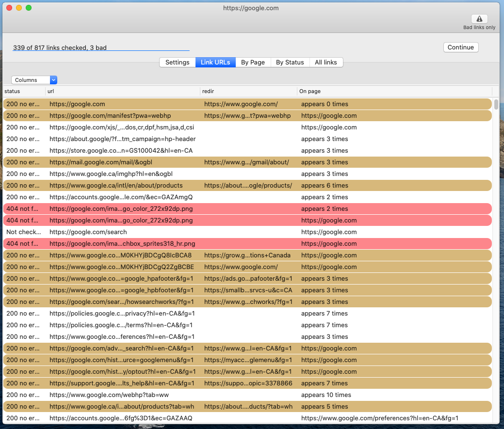Select the intl/en/about/products url row
The height and width of the screenshot is (429, 504).
click(x=247, y=185)
